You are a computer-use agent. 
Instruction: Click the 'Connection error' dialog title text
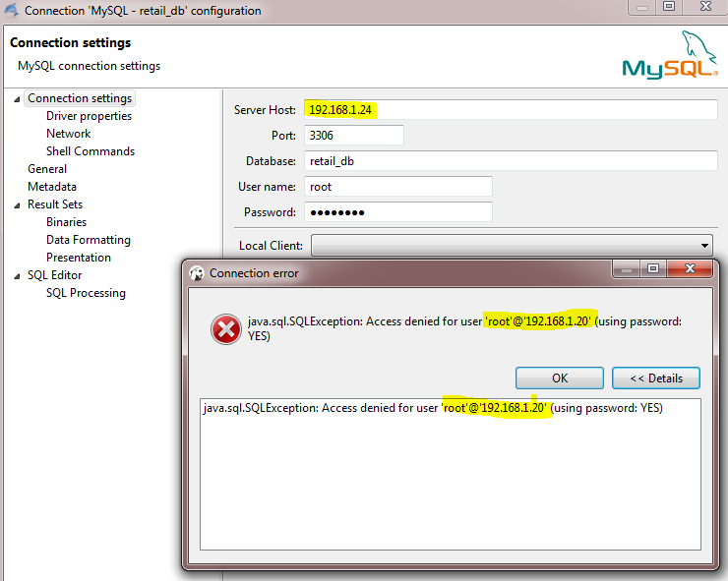[x=254, y=273]
